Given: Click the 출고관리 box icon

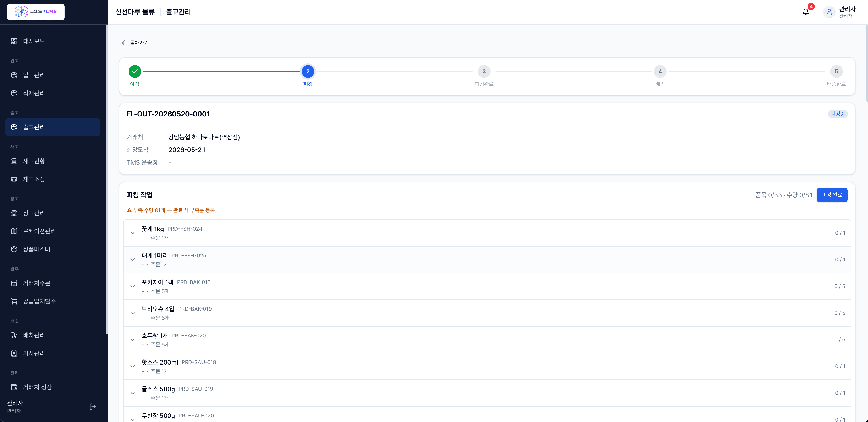Looking at the screenshot, I should [x=14, y=127].
